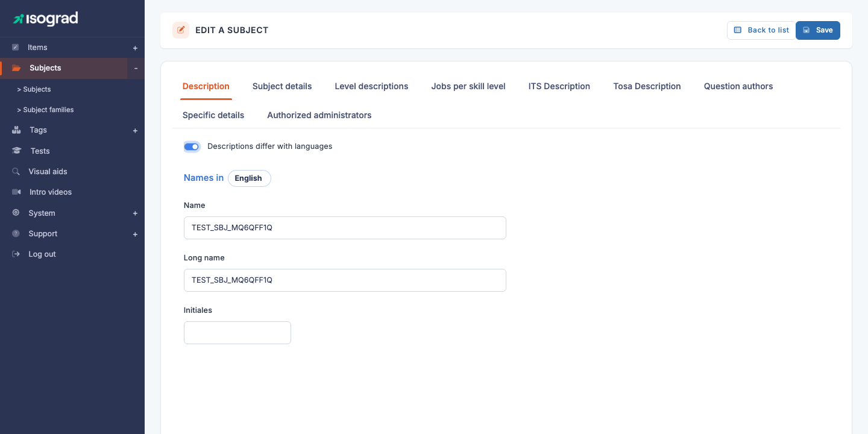This screenshot has height=434, width=868.
Task: Collapse the Subjects menu minus sign
Action: tap(136, 68)
